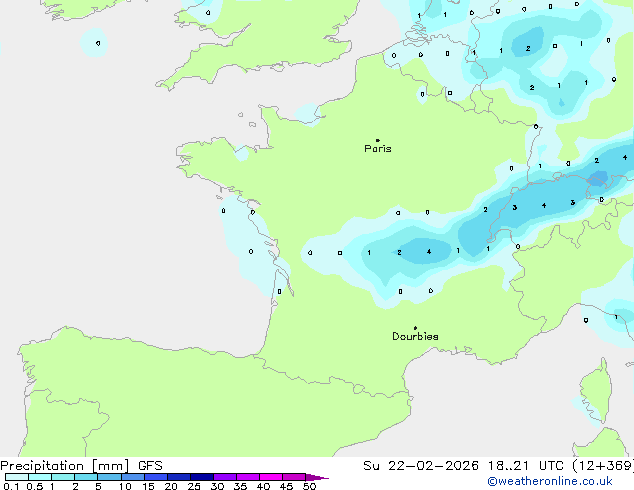Click the Paris city label
Image resolution: width=634 pixels, height=490 pixels.
(x=378, y=149)
